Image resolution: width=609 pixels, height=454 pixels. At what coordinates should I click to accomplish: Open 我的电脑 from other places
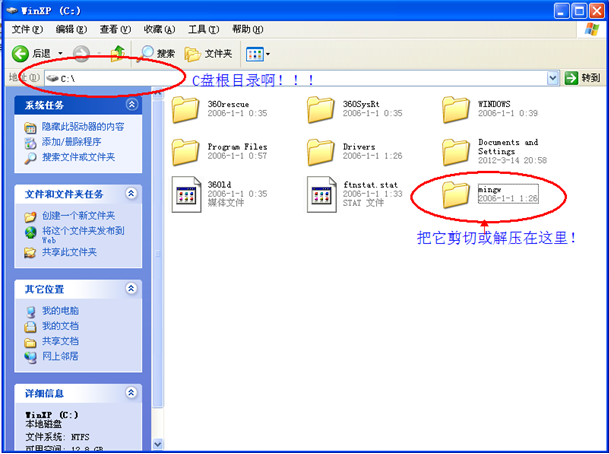click(60, 311)
